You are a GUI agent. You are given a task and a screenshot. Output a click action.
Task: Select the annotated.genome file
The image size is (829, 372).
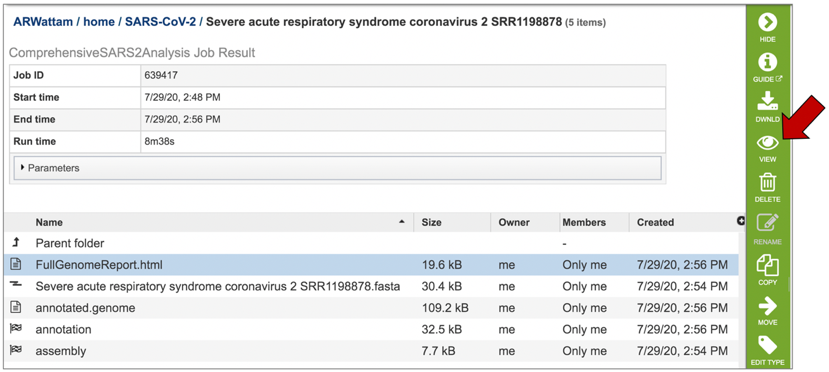point(371,308)
